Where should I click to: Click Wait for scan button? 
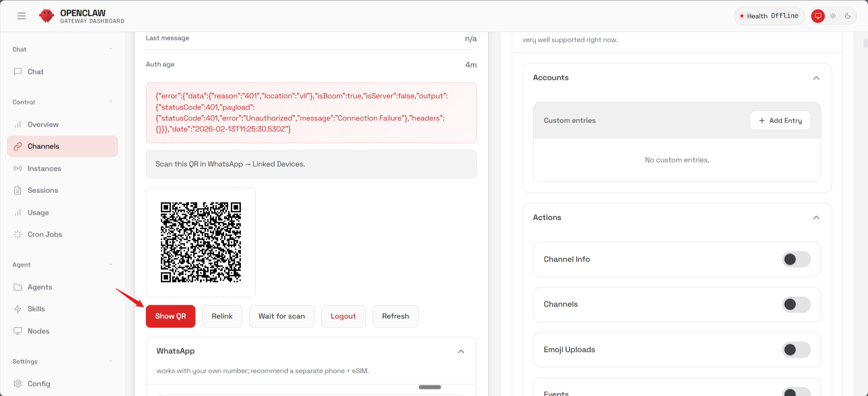coord(282,316)
